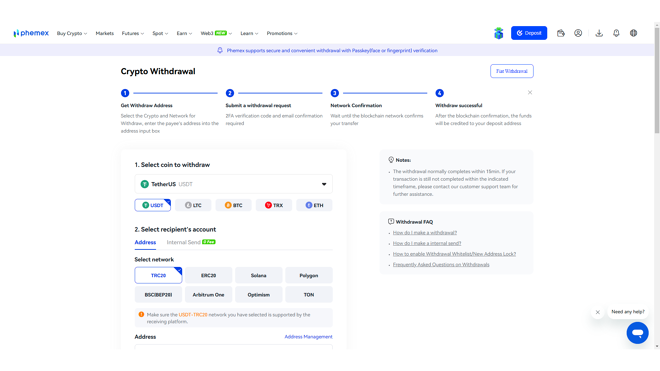Image resolution: width=660 pixels, height=371 pixels.
Task: Open Frequently Asked Questions on Withdrawals link
Action: pyautogui.click(x=441, y=265)
